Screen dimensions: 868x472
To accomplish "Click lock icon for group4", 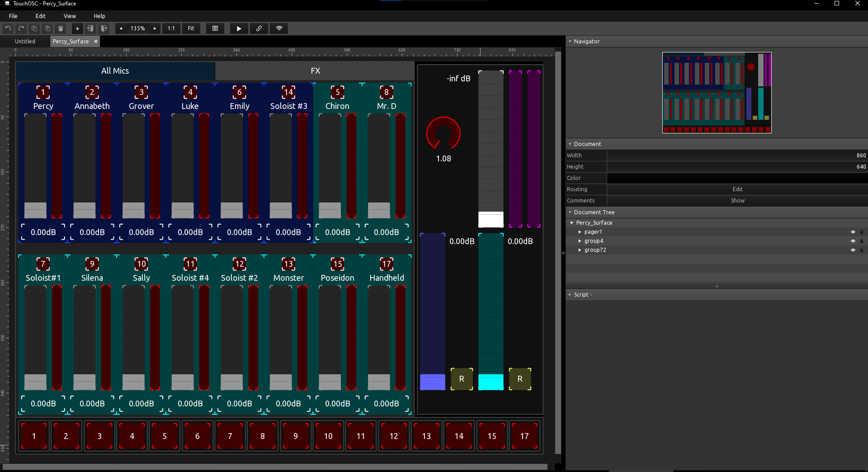I will (x=861, y=241).
